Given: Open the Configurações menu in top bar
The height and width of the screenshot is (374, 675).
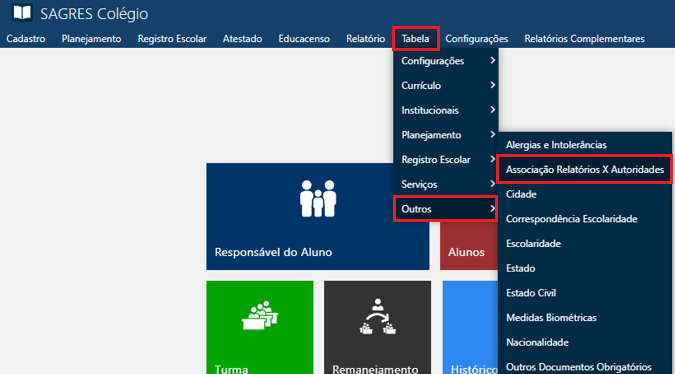Looking at the screenshot, I should tap(477, 39).
